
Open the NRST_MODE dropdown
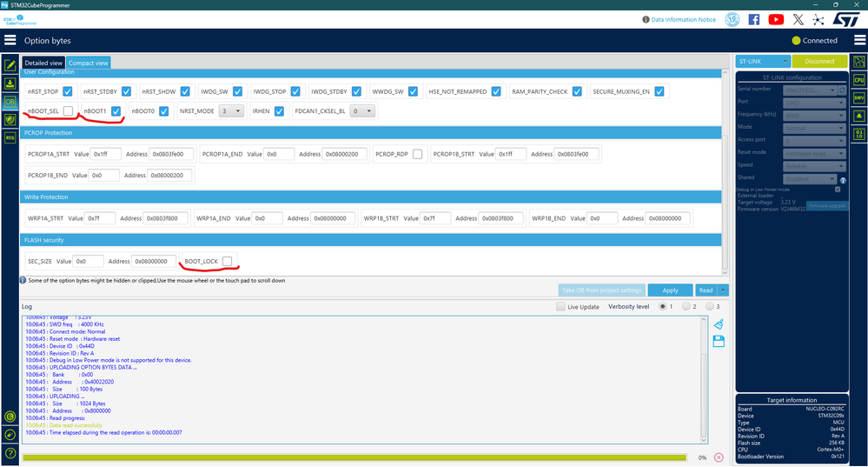pyautogui.click(x=231, y=110)
